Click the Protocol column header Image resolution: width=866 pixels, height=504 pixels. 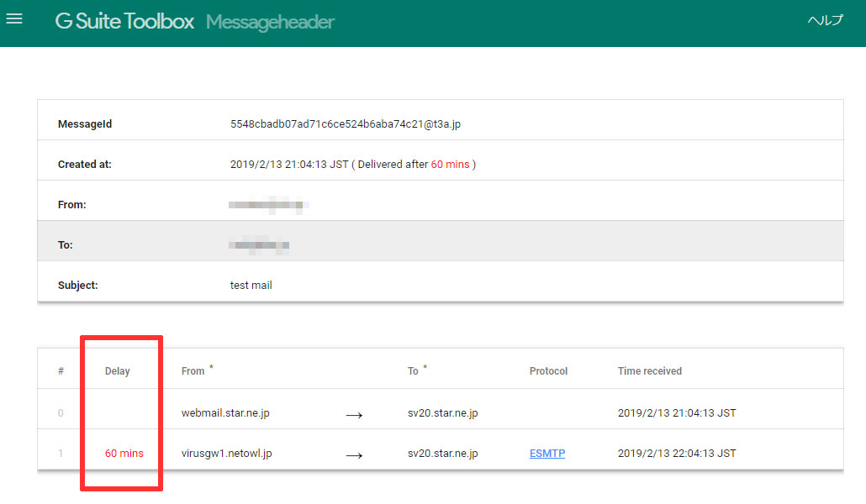(548, 371)
